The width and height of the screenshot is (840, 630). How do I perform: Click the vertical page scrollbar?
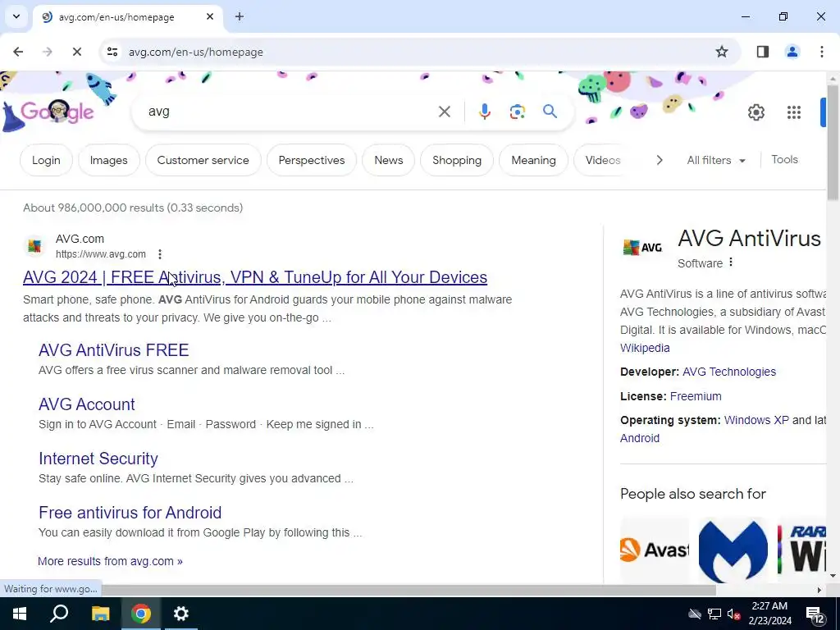click(833, 143)
